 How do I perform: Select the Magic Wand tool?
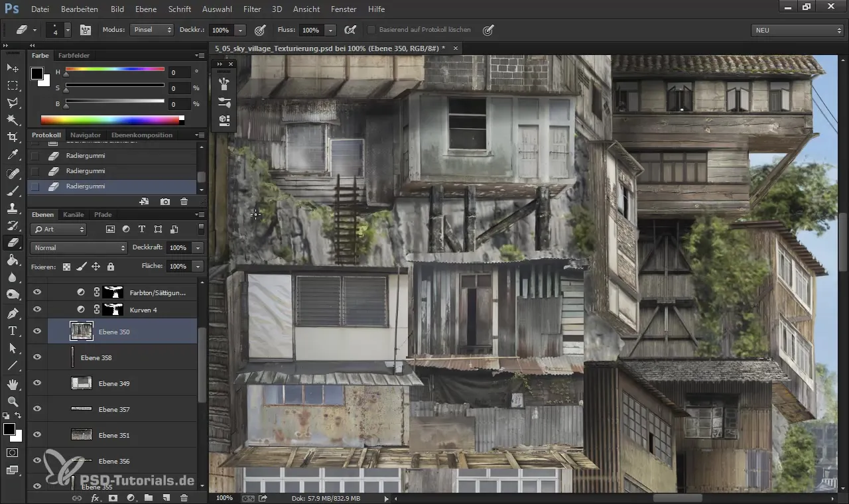[x=13, y=120]
